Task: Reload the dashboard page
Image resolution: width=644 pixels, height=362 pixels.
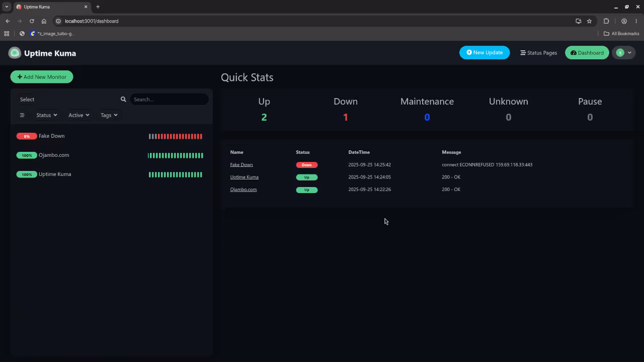Action: [32, 21]
